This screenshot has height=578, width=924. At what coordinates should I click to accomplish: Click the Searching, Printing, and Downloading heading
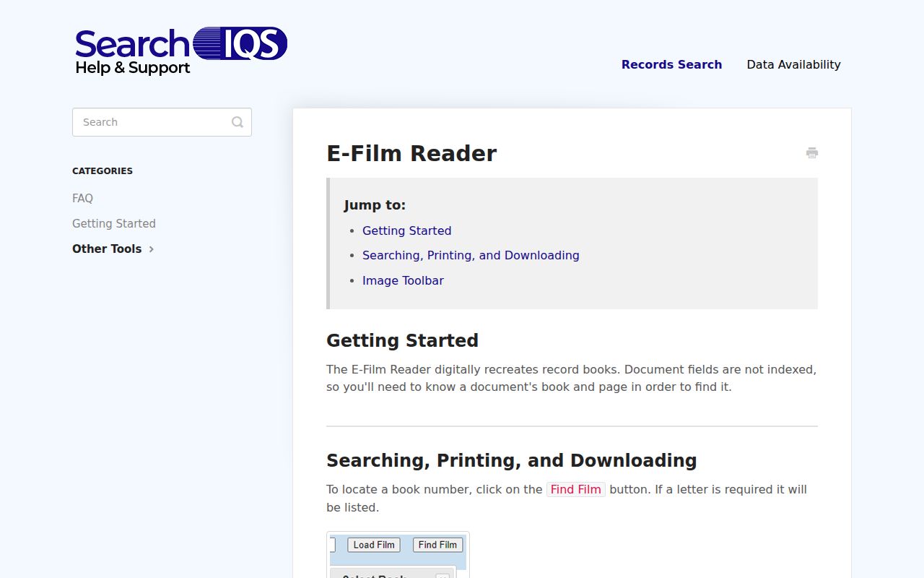click(512, 460)
